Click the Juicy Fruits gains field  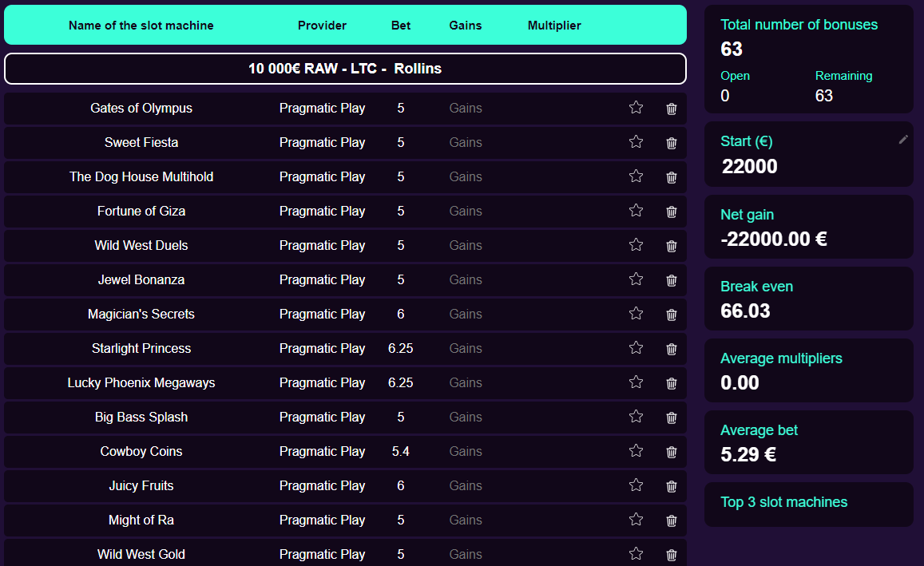(x=466, y=486)
